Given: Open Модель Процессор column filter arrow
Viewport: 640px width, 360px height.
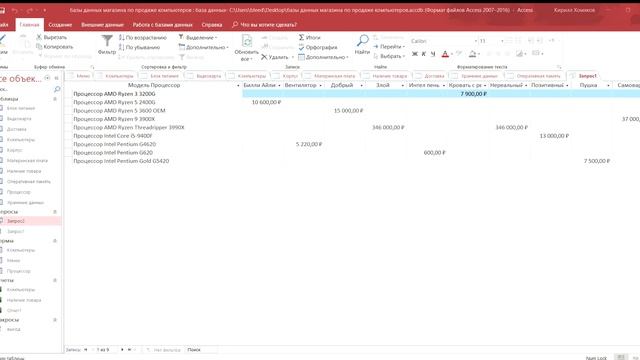Looking at the screenshot, I should coord(238,85).
